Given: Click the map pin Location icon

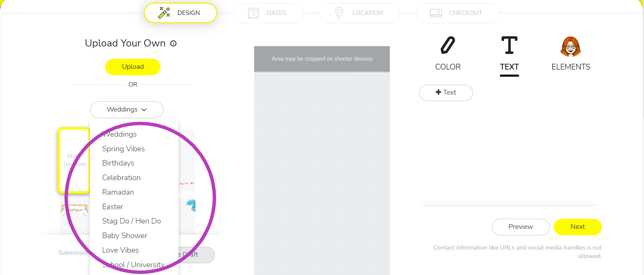Looking at the screenshot, I should (339, 13).
